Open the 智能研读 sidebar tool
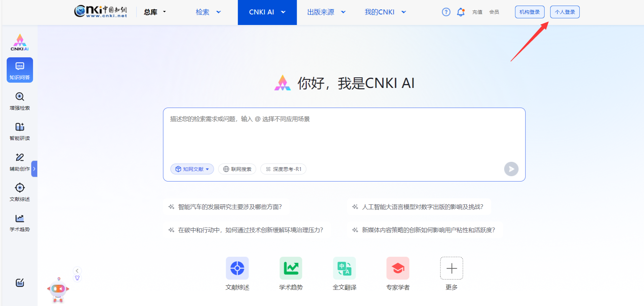The image size is (644, 306). pos(20,132)
